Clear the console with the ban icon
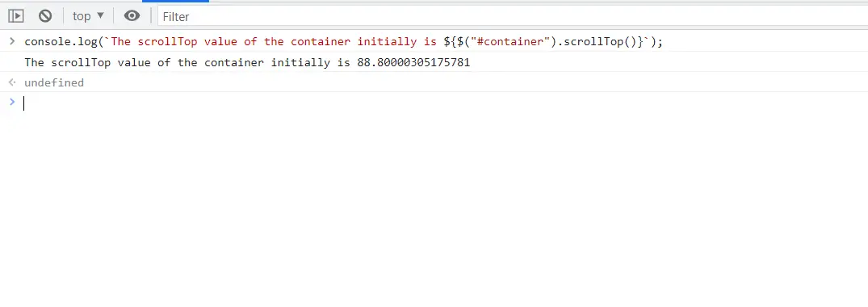 point(45,16)
